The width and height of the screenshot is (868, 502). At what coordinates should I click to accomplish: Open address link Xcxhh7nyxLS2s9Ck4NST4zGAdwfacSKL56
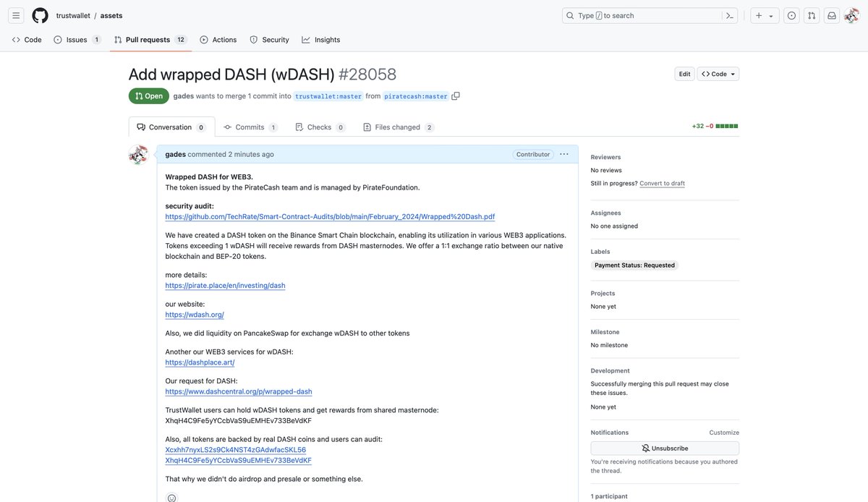(x=235, y=449)
